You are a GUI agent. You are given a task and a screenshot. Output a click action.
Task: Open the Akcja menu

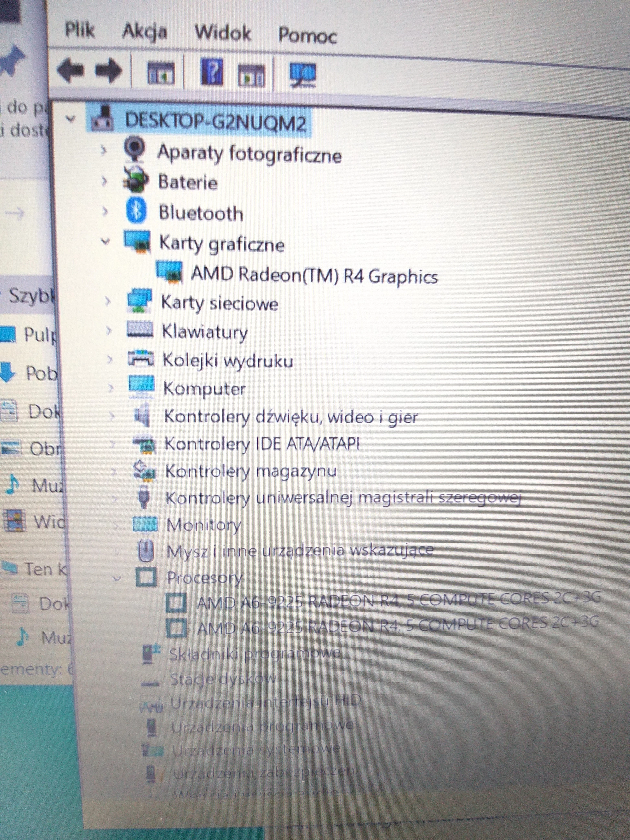tap(144, 32)
